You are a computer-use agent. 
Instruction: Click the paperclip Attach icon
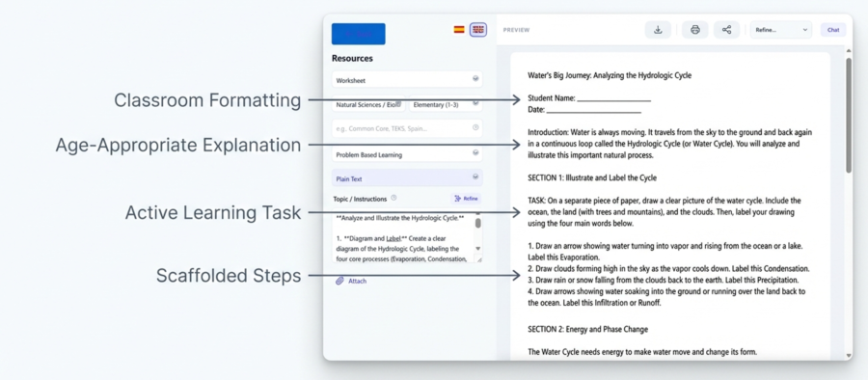339,281
